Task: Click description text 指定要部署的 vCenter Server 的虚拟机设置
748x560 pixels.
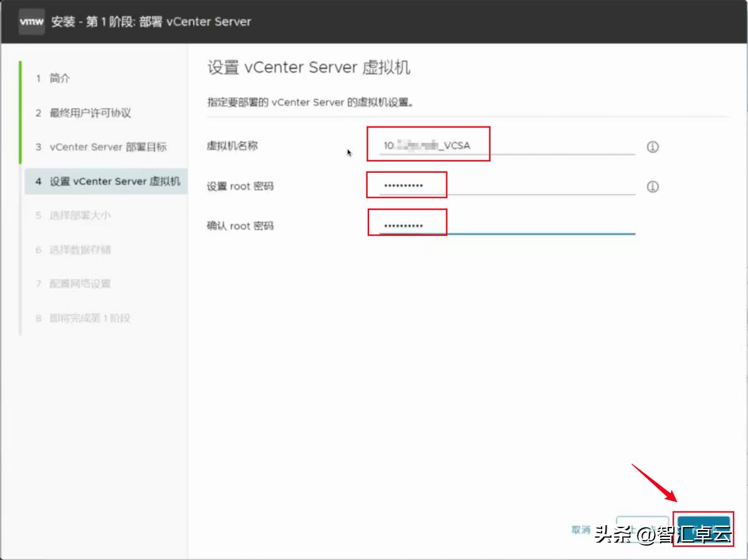Action: point(311,102)
